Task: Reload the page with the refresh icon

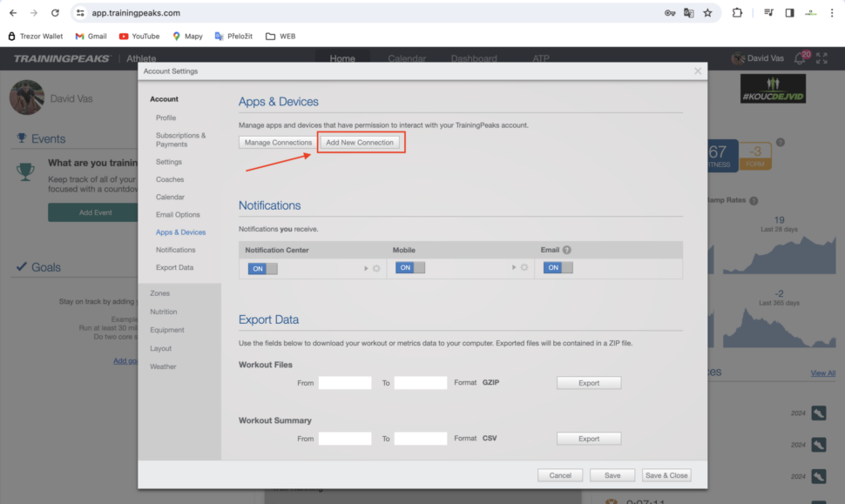Action: 55,13
